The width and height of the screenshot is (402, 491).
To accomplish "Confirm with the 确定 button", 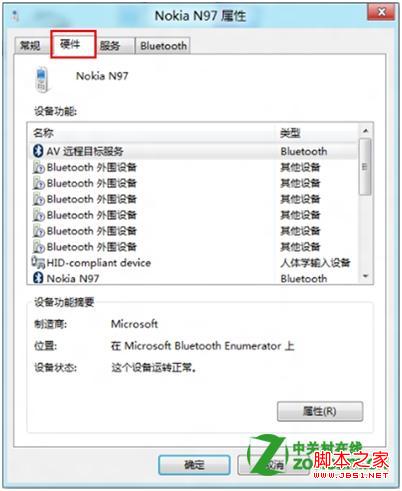I will click(x=194, y=464).
